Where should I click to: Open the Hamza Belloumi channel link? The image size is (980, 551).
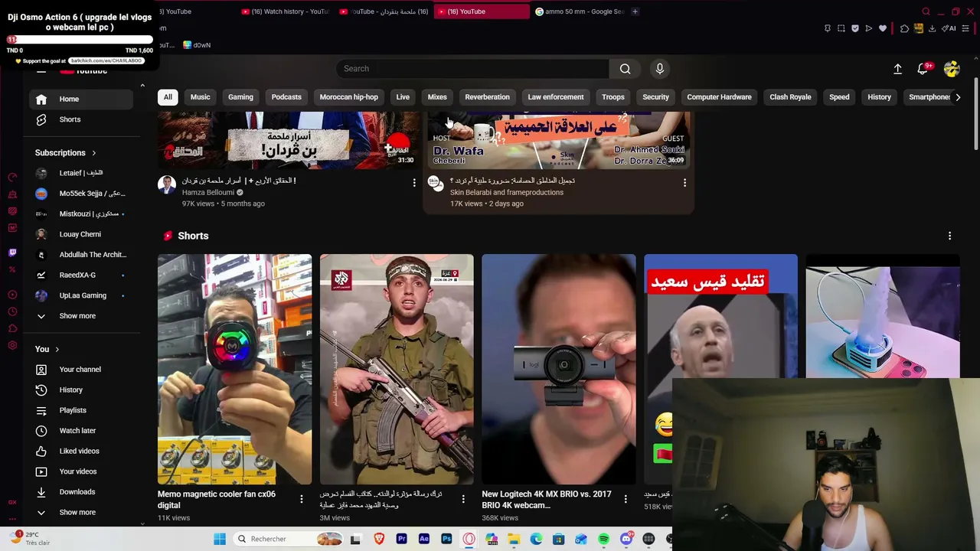208,193
